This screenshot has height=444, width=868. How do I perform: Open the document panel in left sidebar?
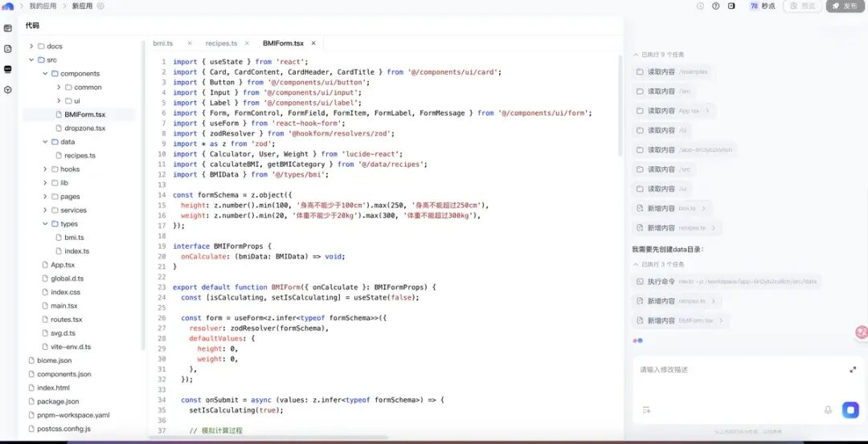[x=8, y=49]
